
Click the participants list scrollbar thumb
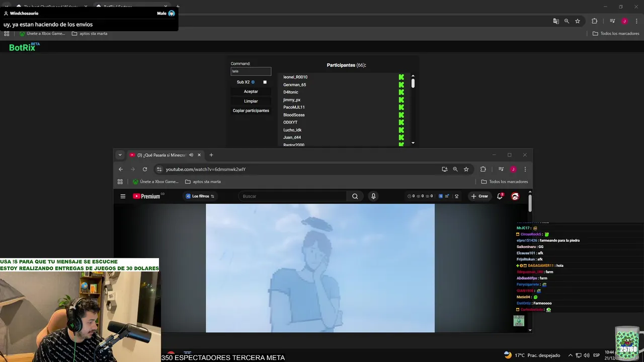point(413,83)
